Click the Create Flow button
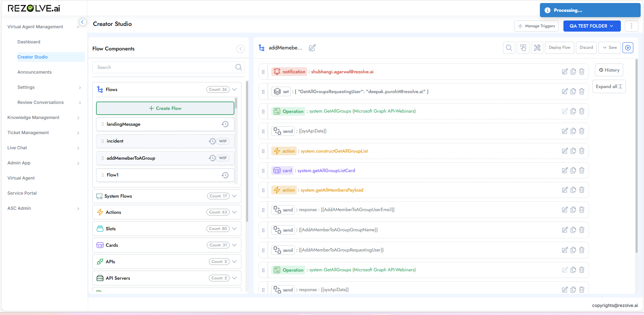 pos(165,108)
